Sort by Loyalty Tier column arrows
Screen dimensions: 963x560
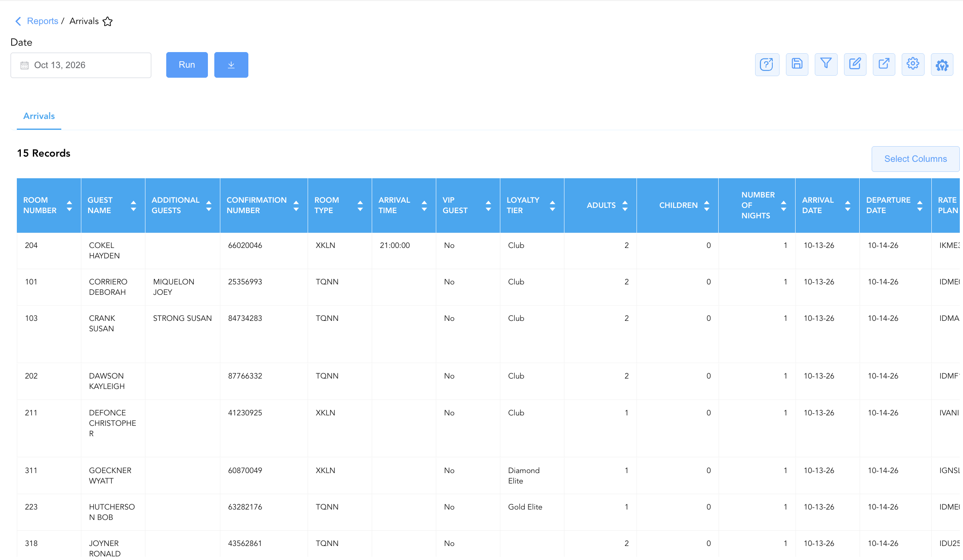pyautogui.click(x=552, y=205)
